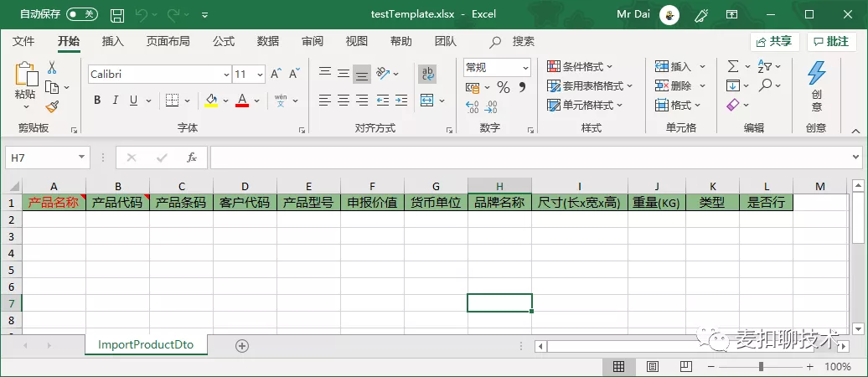The image size is (868, 377).
Task: Click the Save icon in title bar
Action: click(116, 15)
